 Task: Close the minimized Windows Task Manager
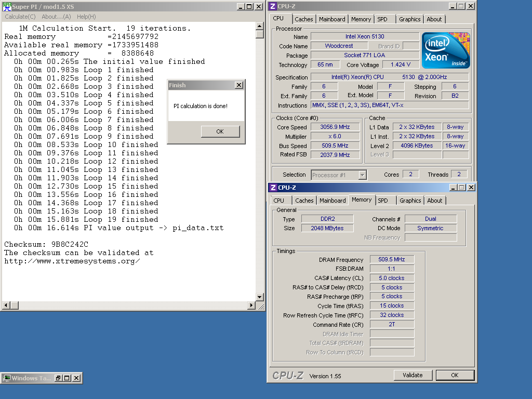pyautogui.click(x=77, y=378)
